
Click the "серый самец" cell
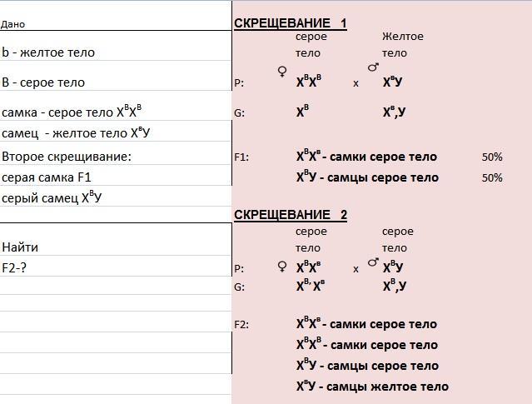pos(57,198)
